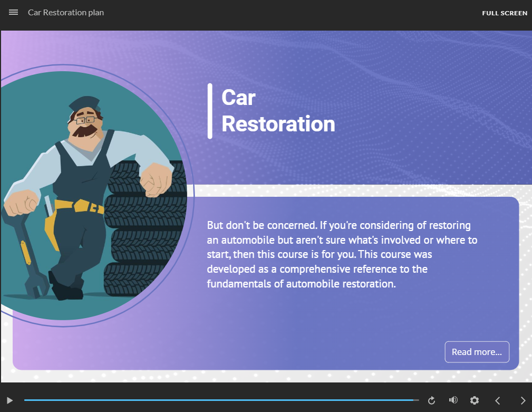This screenshot has width=532, height=412.
Task: Mute the audio with speaker icon
Action: tap(453, 400)
